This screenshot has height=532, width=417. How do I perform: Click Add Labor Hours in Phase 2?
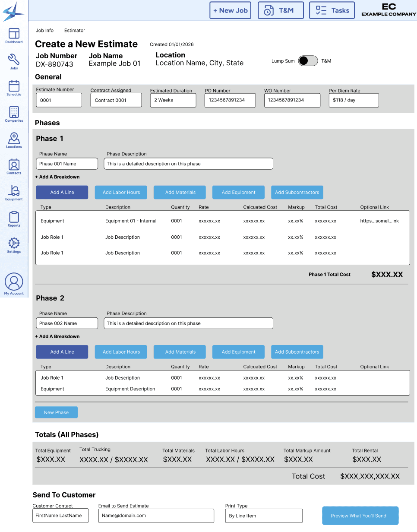(121, 352)
